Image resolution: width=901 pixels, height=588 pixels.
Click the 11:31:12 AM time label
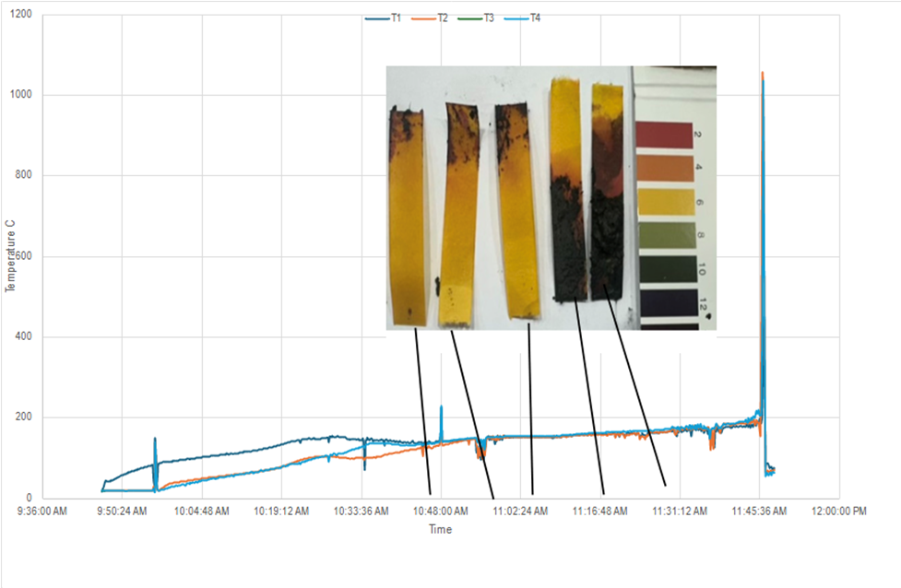pos(680,512)
